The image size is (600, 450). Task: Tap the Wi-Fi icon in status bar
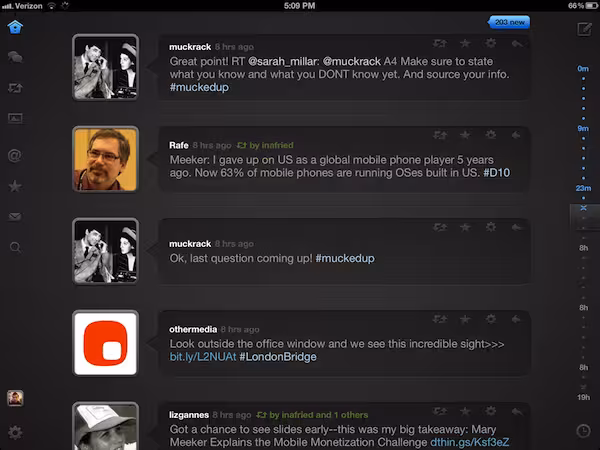tap(51, 6)
